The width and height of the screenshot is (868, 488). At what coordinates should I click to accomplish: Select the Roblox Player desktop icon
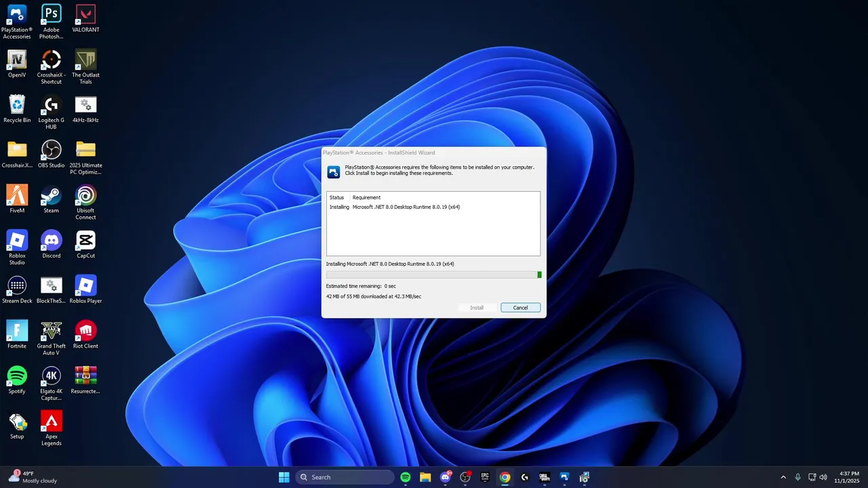85,290
